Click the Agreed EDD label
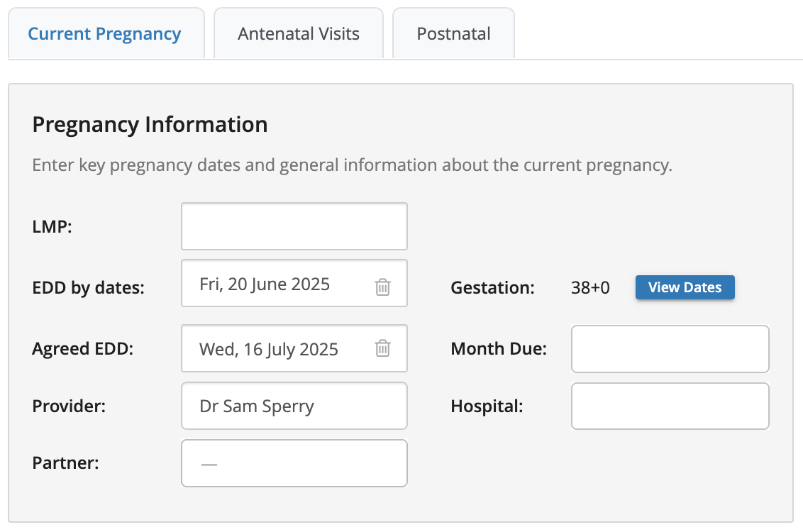Viewport: 803px width, 532px height. click(82, 349)
